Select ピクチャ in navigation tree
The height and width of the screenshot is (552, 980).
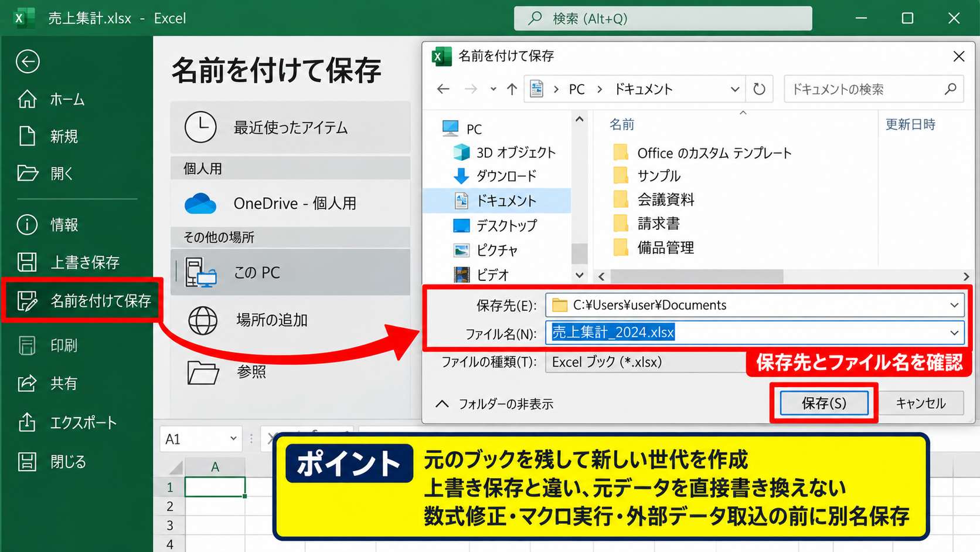click(486, 250)
